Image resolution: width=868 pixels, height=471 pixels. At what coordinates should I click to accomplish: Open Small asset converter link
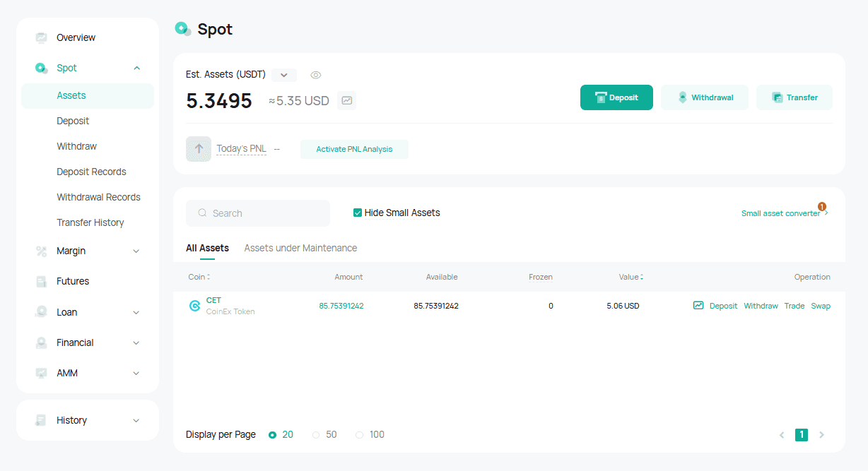pos(780,213)
